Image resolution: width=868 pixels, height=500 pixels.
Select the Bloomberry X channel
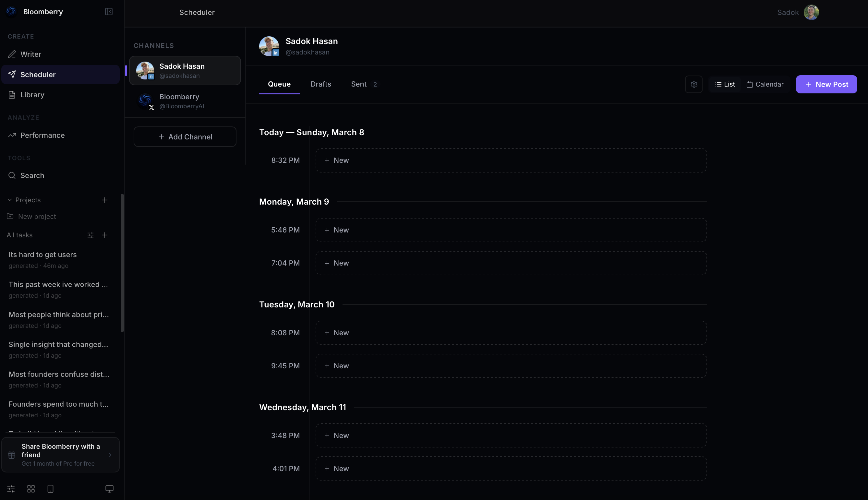pyautogui.click(x=185, y=101)
